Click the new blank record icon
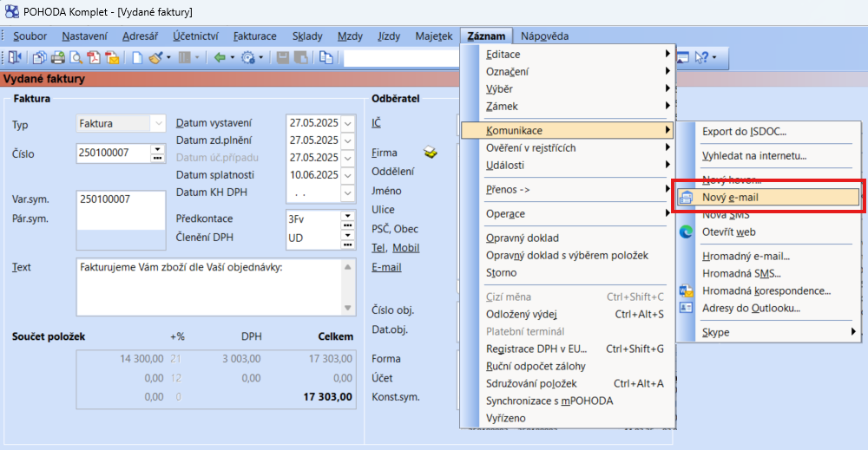The image size is (868, 450). point(137,58)
